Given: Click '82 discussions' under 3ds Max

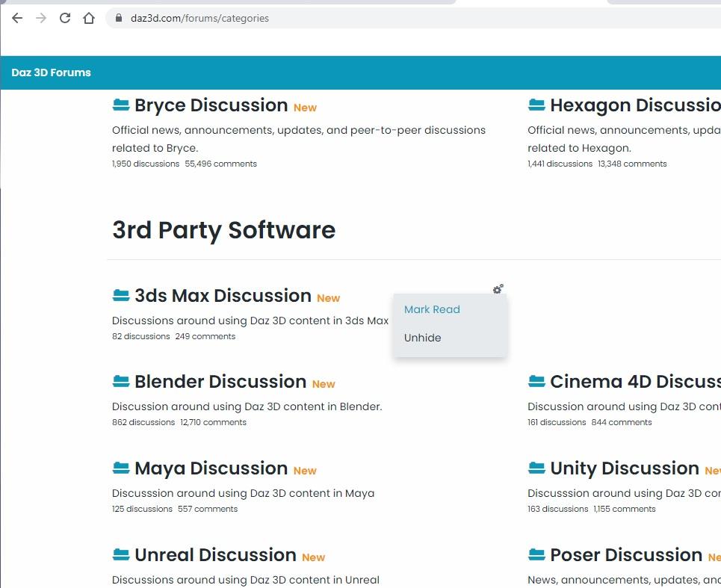Looking at the screenshot, I should pos(140,336).
